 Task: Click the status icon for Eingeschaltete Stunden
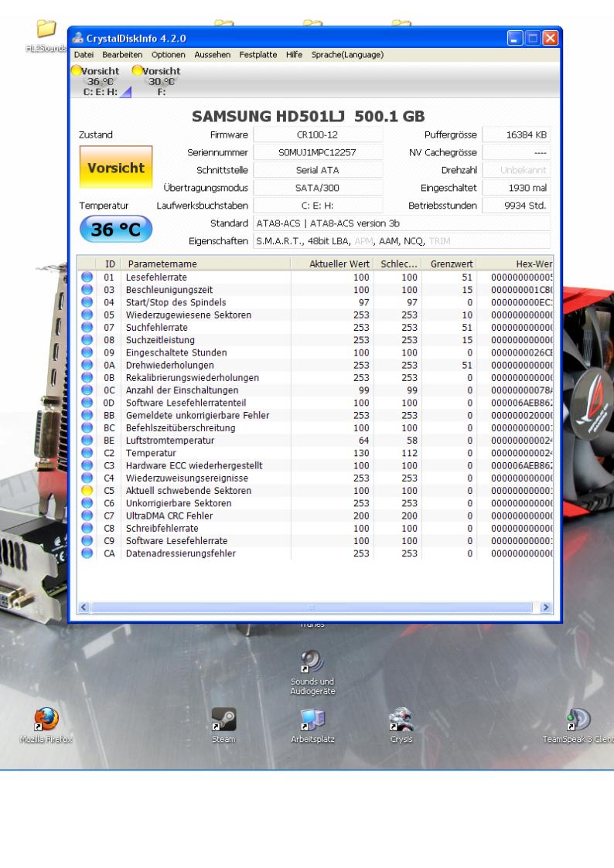click(87, 352)
